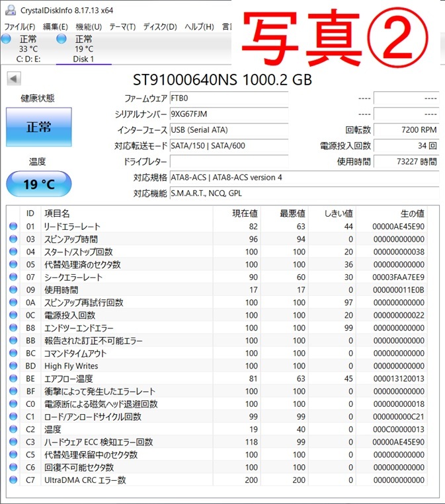Click the transfer mode field SATA/150 | SATA/600

click(x=229, y=145)
